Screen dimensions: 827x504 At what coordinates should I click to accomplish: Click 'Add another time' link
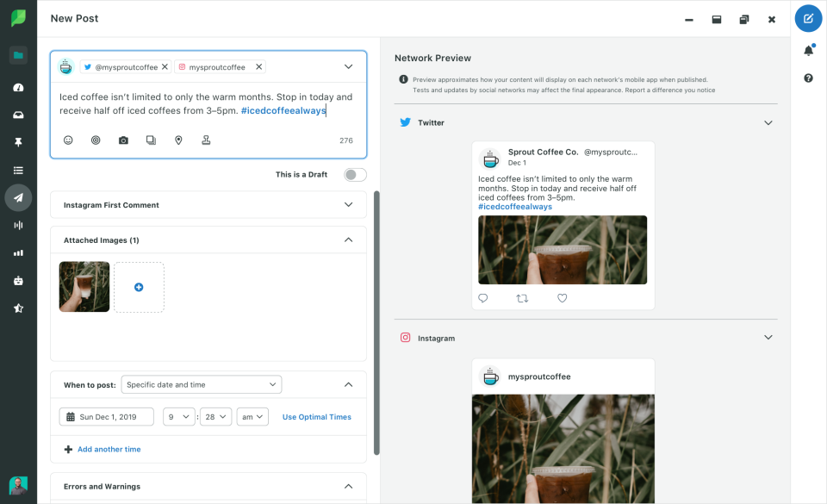click(x=110, y=449)
